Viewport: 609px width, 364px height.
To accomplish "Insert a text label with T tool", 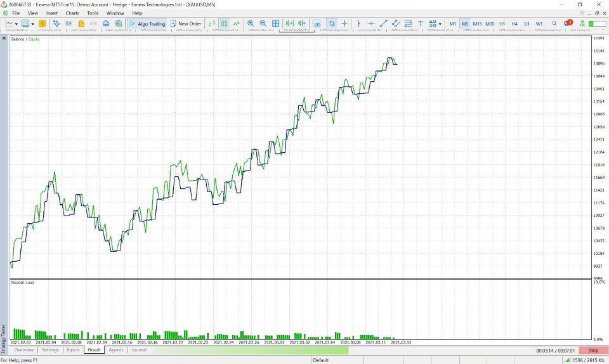I will point(421,23).
